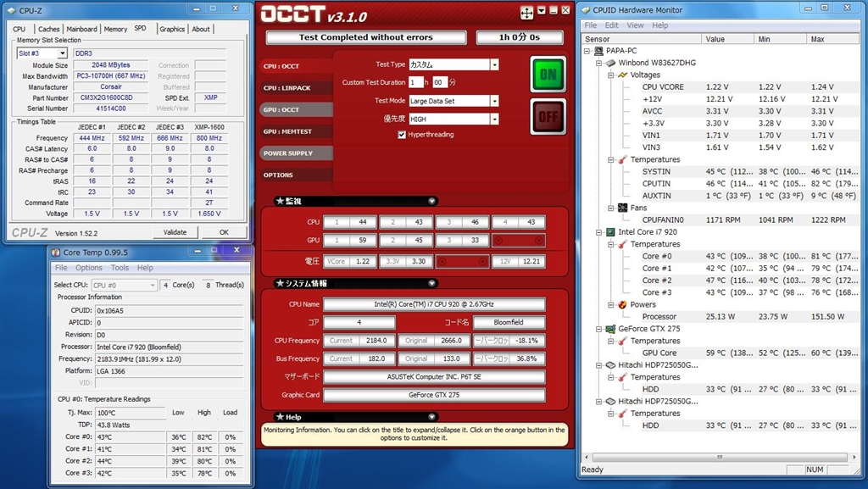
Task: Open the About tab in CPU-Z
Action: click(x=201, y=30)
